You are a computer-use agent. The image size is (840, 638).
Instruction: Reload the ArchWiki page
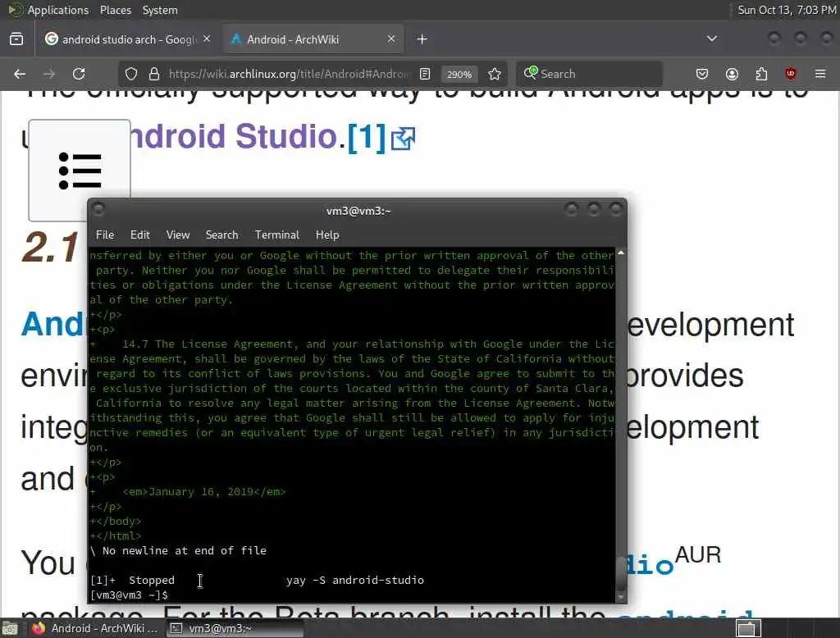79,74
